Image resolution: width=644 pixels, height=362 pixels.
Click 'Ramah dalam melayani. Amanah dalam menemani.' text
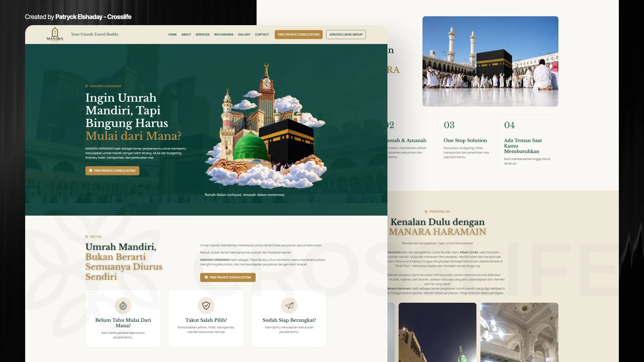point(245,195)
